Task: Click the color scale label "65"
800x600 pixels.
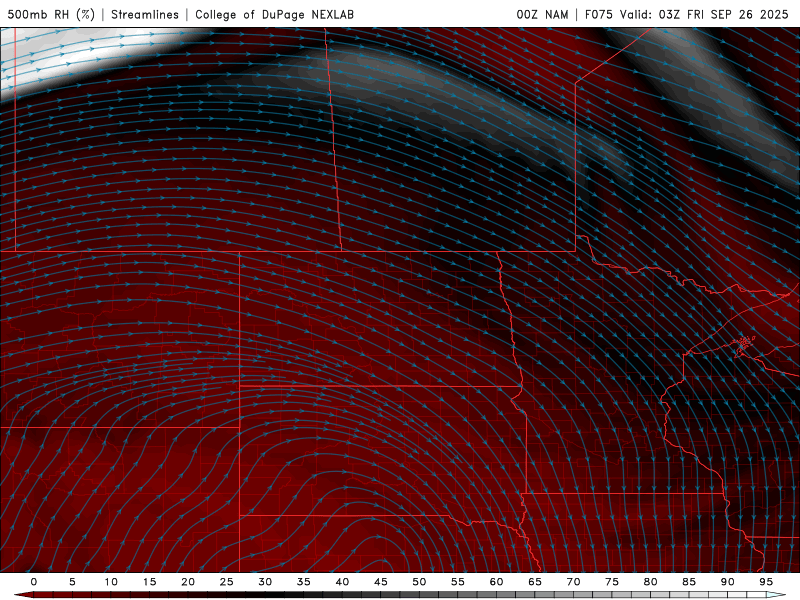Action: pos(535,582)
